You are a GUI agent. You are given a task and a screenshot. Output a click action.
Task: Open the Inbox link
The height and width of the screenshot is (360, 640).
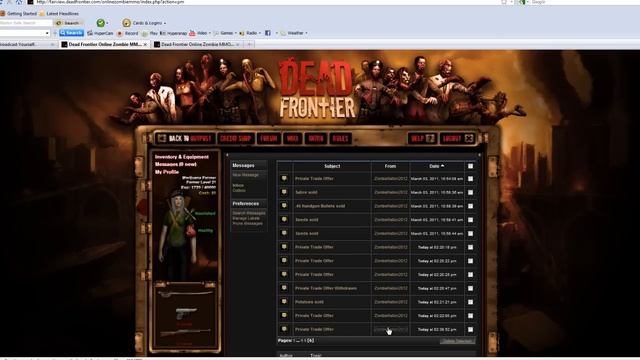(238, 185)
